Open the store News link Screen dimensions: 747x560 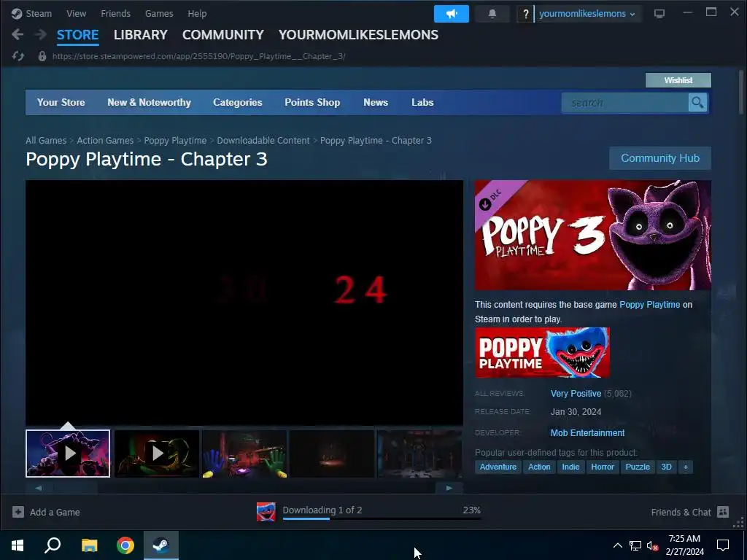(376, 102)
